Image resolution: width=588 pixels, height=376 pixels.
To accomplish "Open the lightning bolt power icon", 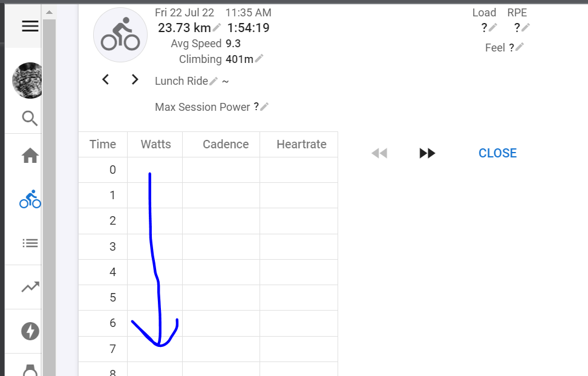I will pyautogui.click(x=30, y=331).
